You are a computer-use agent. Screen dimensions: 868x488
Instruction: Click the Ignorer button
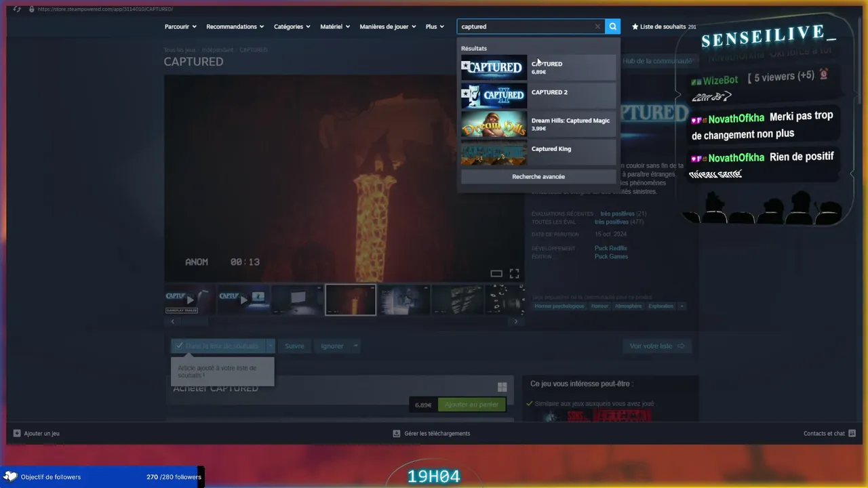click(x=332, y=346)
